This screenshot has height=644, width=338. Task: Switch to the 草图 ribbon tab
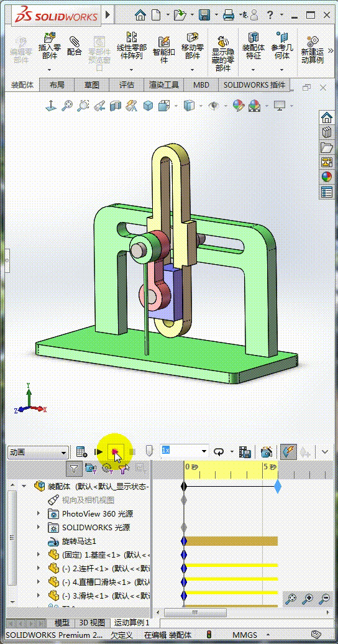pyautogui.click(x=92, y=85)
